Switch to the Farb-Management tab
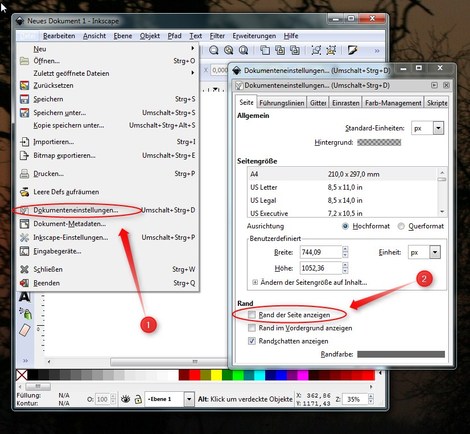The width and height of the screenshot is (470, 434). pos(393,103)
